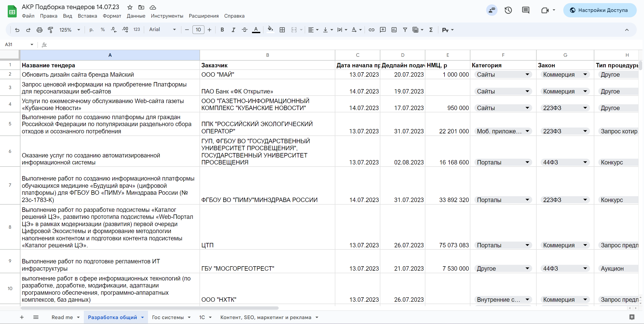
Task: Open the Arial font dropdown
Action: (x=162, y=30)
